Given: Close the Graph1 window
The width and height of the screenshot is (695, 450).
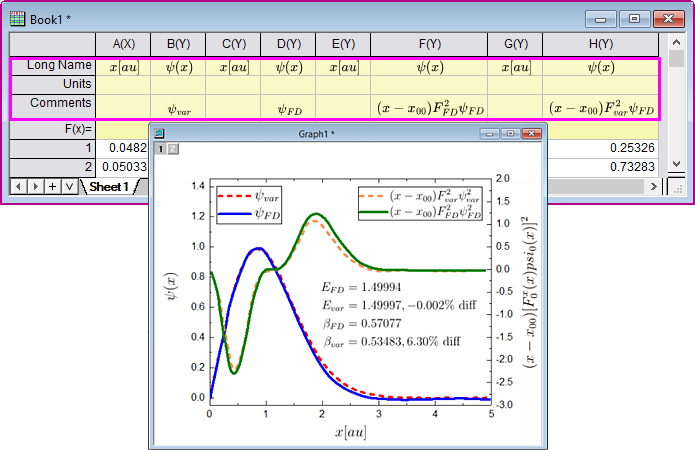Looking at the screenshot, I should [x=531, y=133].
